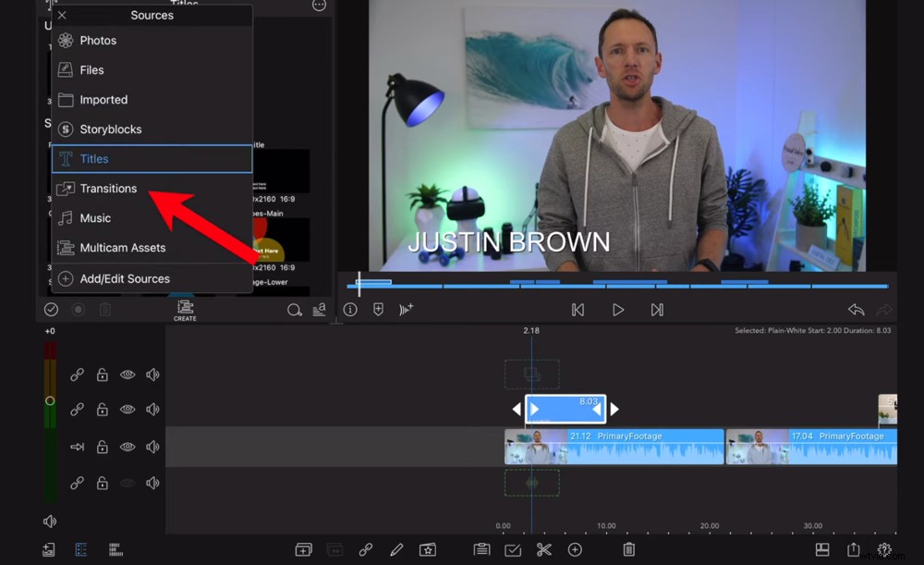Mute audio on the primary footage track
This screenshot has height=565, width=924.
[x=152, y=447]
